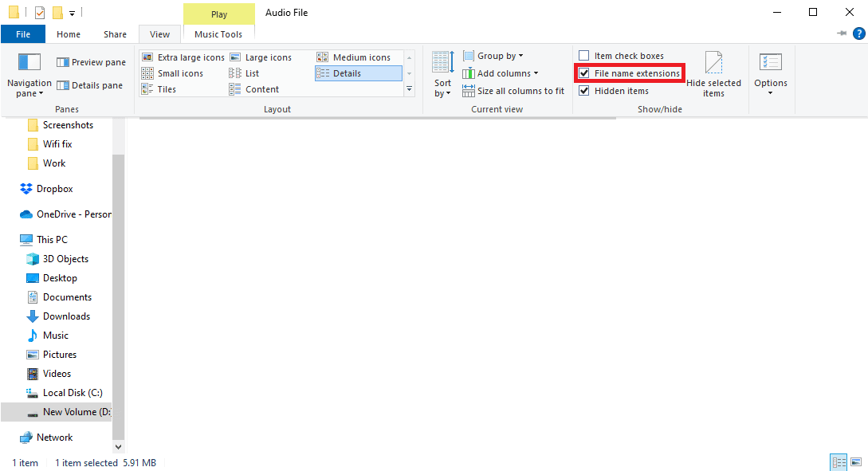Viewport: 868px width, 471px height.
Task: Click the 3D Objects cube icon
Action: [33, 259]
